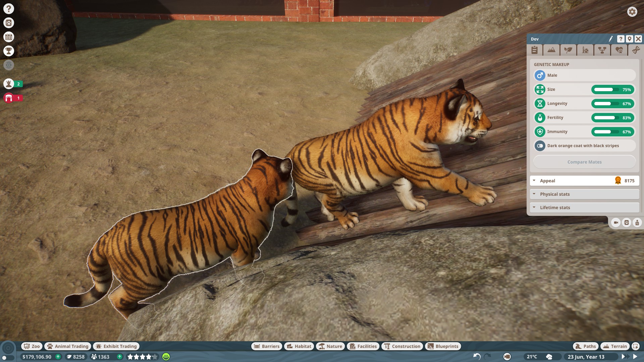Click the Longevity hourglass icon

click(540, 104)
